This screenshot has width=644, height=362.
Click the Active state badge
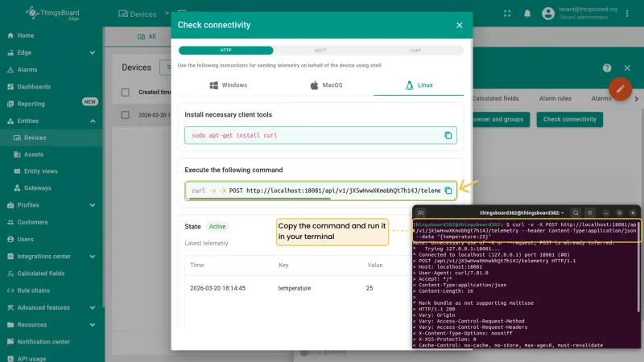(217, 227)
